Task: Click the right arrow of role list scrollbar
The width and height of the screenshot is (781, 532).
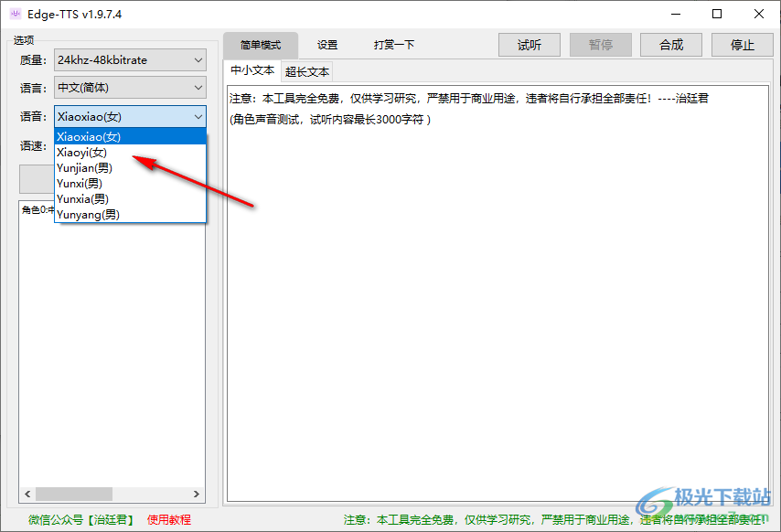Action: pyautogui.click(x=197, y=495)
